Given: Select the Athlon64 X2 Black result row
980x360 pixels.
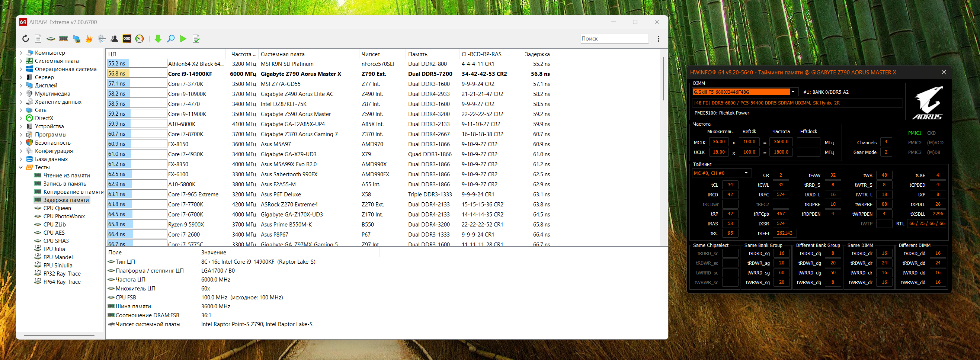Looking at the screenshot, I should [x=329, y=64].
